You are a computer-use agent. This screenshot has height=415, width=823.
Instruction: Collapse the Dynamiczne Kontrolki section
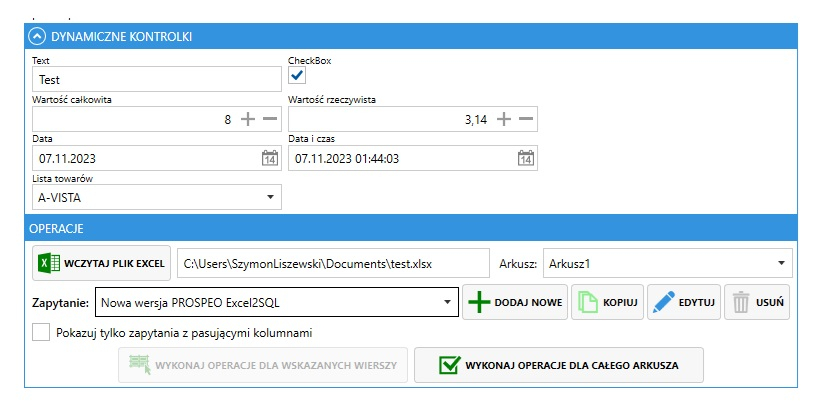pyautogui.click(x=38, y=36)
